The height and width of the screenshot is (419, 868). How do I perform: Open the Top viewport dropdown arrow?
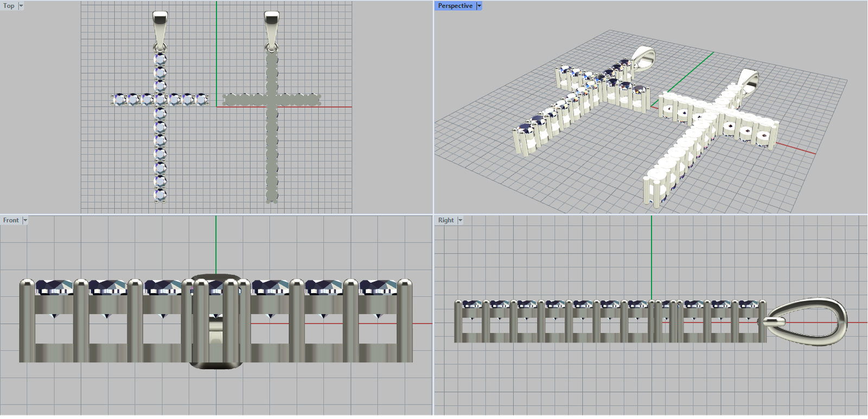point(21,6)
